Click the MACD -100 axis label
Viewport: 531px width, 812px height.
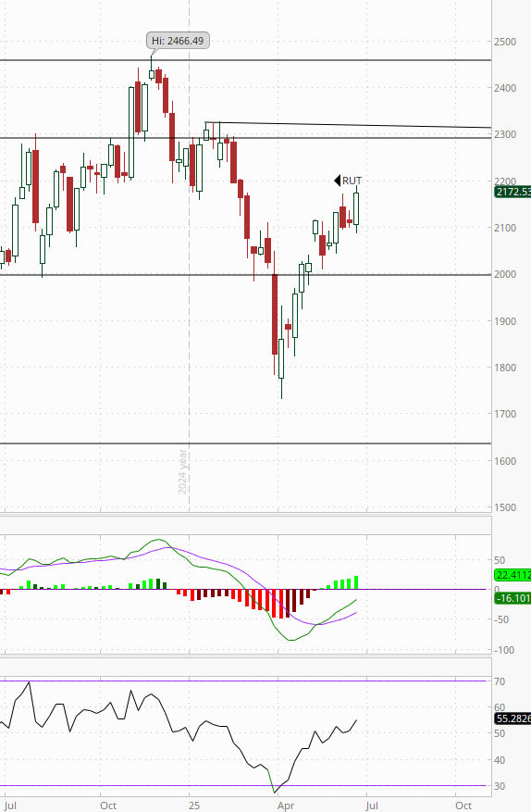point(504,650)
